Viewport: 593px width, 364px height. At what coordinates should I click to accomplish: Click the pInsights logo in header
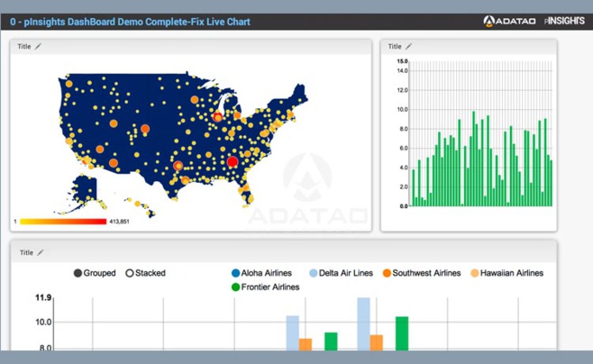point(564,21)
